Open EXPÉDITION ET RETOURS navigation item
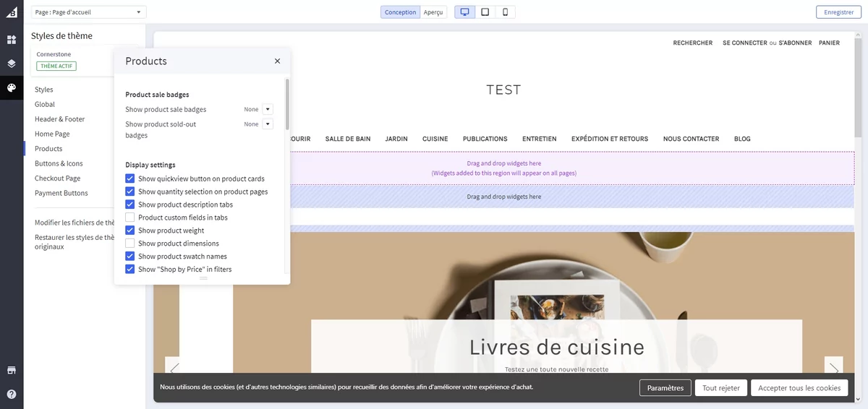The image size is (868, 409). pyautogui.click(x=610, y=139)
